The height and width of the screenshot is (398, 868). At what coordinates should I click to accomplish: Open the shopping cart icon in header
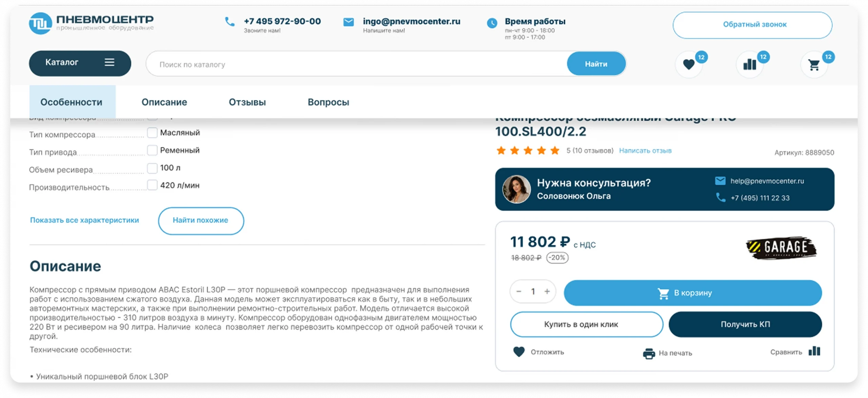(814, 64)
